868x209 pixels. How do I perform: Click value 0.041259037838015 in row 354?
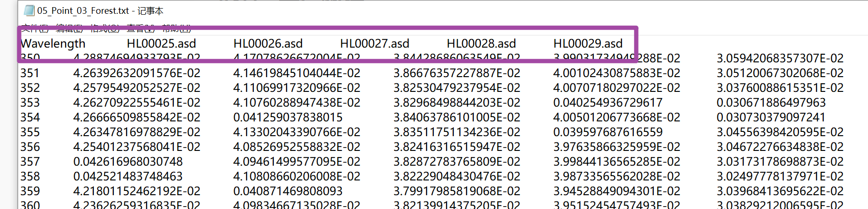tap(288, 117)
